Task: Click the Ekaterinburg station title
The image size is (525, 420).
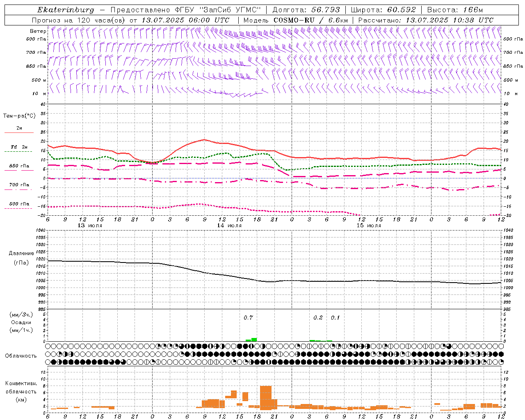Action: pyautogui.click(x=66, y=10)
